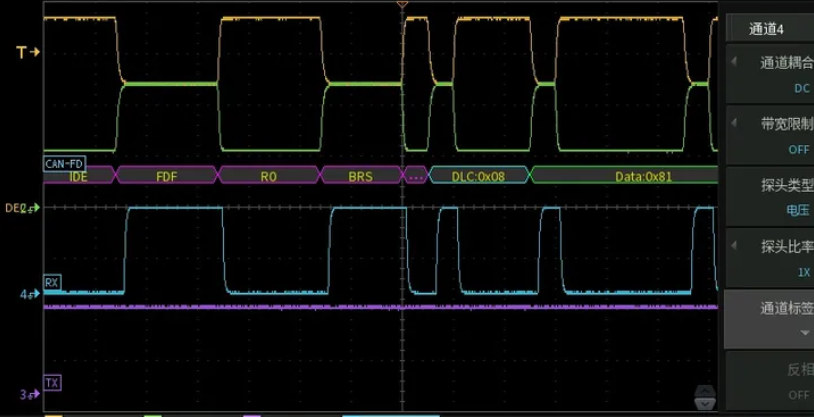Viewport: 814px width, 417px height.
Task: Click the menu page-down arrow button
Action: pos(705,403)
